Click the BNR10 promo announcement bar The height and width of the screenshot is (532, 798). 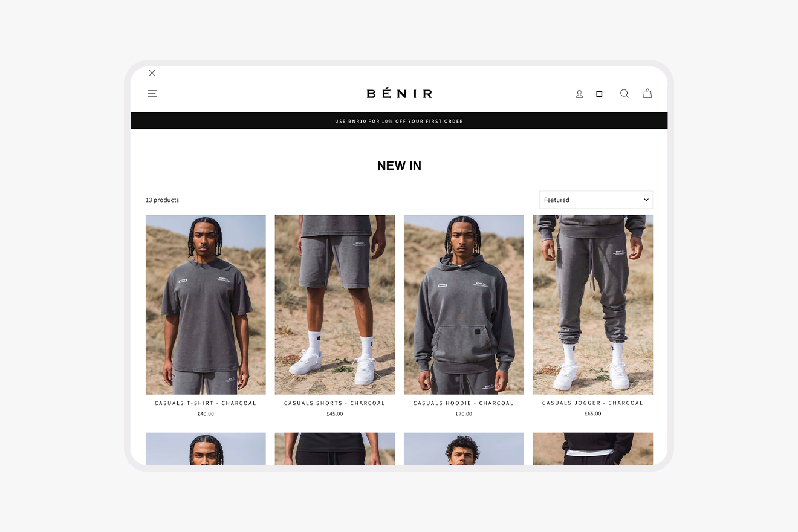point(399,121)
